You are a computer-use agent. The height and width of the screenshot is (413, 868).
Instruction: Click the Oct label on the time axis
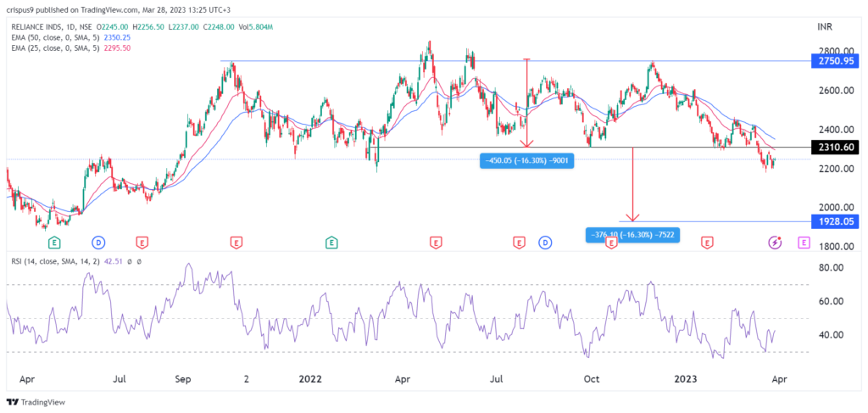(593, 379)
